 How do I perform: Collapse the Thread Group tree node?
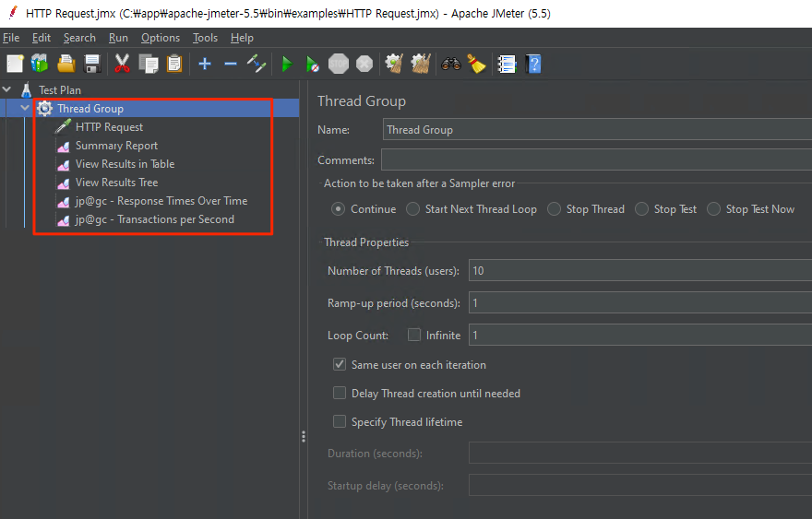click(24, 108)
